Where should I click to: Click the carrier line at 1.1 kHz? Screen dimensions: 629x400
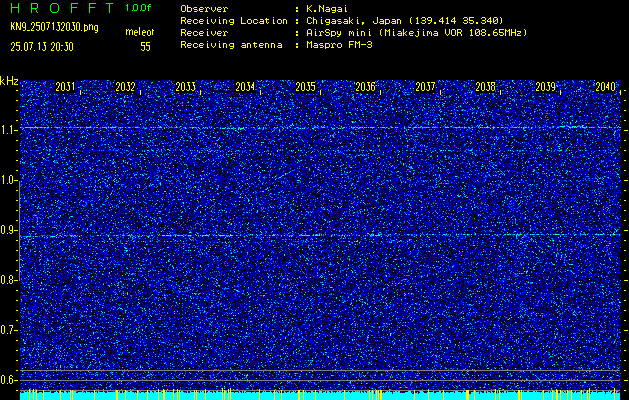pyautogui.click(x=320, y=128)
